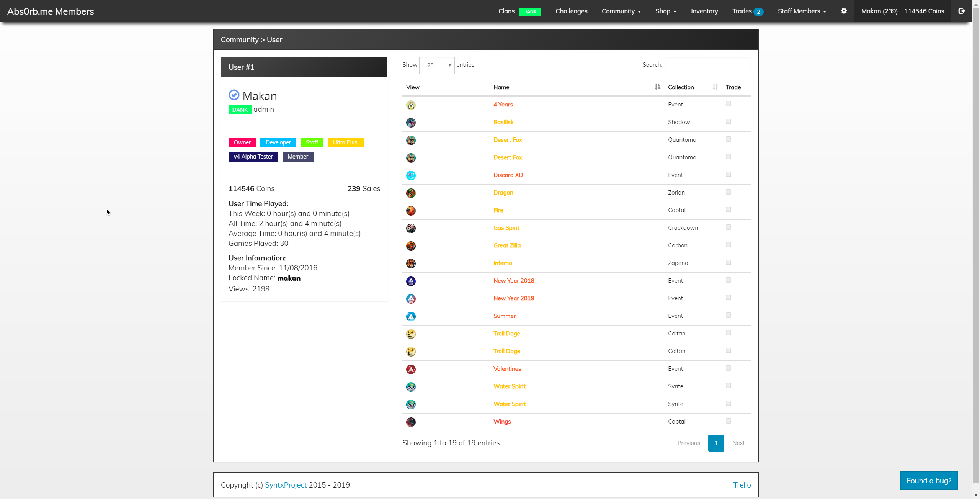
Task: Tick the trade checkbox for Basilisk
Action: tap(728, 121)
